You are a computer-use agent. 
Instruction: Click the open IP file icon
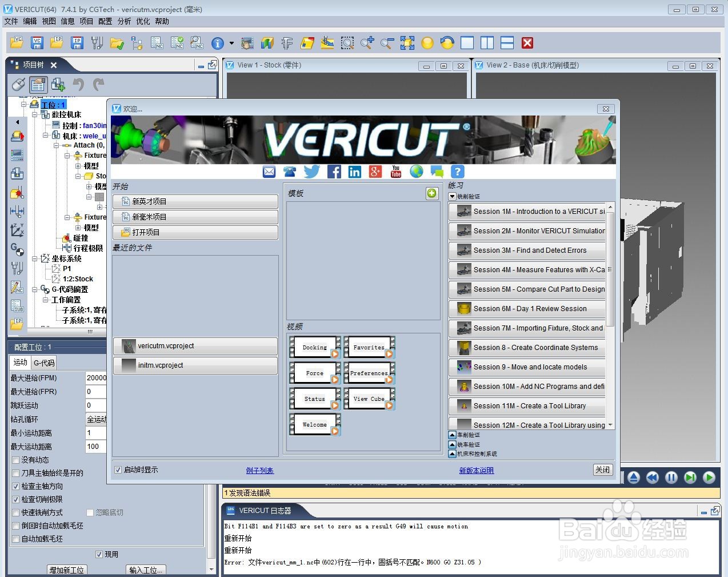(57, 43)
